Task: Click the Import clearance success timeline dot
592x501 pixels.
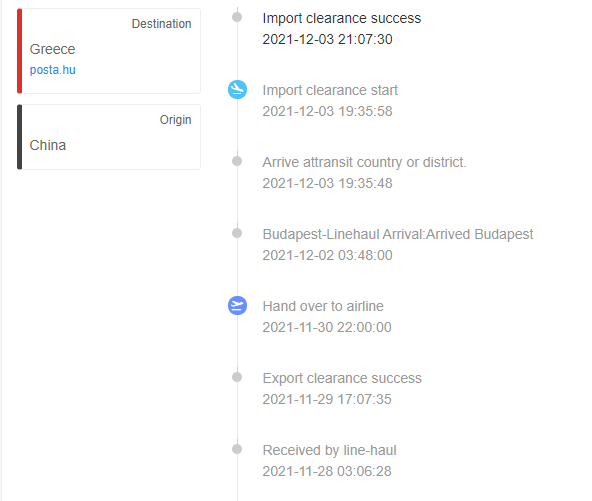Action: [237, 17]
